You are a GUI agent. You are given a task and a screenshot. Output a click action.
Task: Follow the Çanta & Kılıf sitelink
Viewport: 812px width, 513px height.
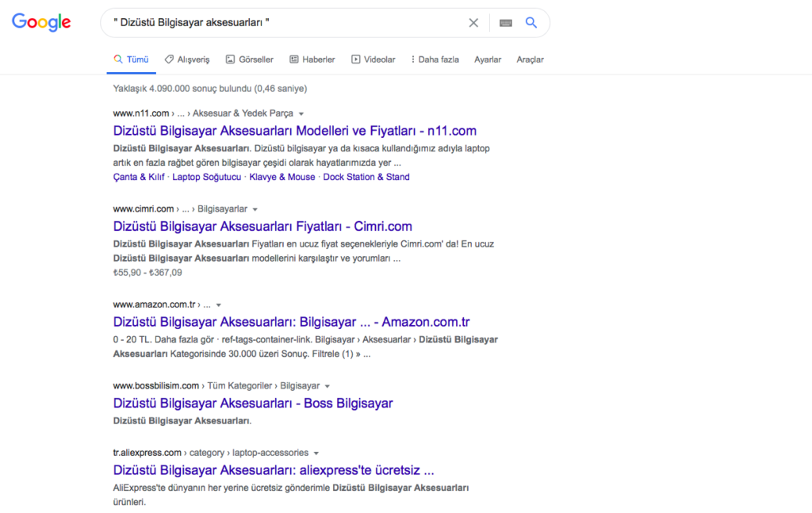click(139, 177)
